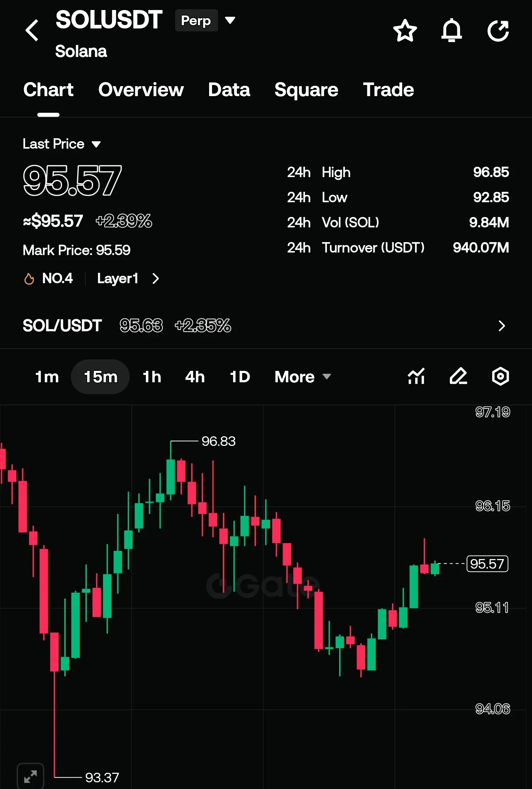Image resolution: width=532 pixels, height=789 pixels.
Task: Tap the Mark Price: 95.59 text
Action: pos(76,250)
